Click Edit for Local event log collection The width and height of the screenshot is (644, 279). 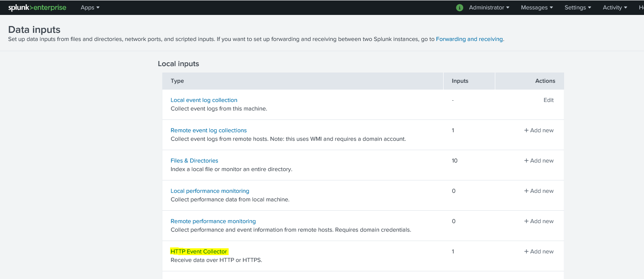click(549, 100)
